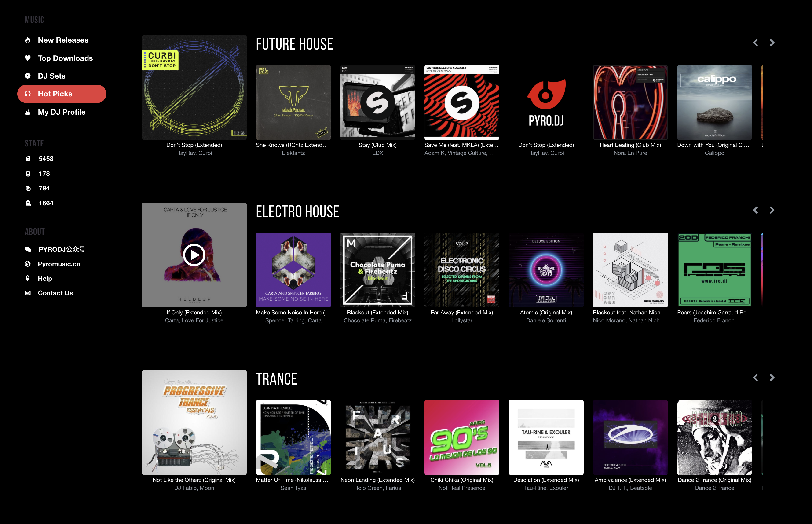The height and width of the screenshot is (524, 812).
Task: Click the tag icon next to 794
Action: [28, 189]
